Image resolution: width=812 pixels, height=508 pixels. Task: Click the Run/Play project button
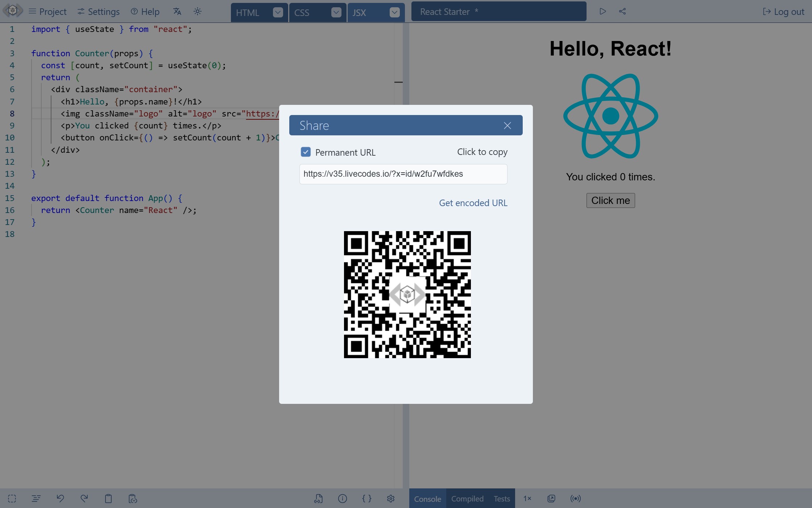tap(603, 11)
